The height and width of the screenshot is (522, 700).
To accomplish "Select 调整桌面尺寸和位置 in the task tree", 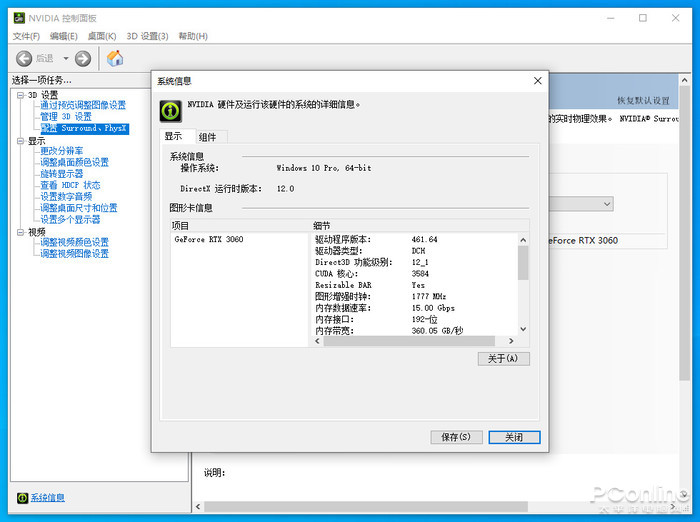I will [x=79, y=208].
